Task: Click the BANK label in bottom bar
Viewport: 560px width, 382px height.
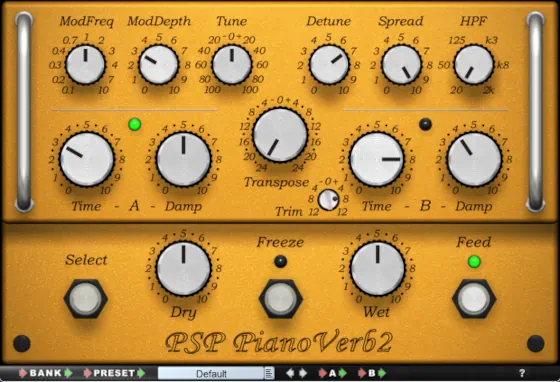Action: [x=46, y=373]
